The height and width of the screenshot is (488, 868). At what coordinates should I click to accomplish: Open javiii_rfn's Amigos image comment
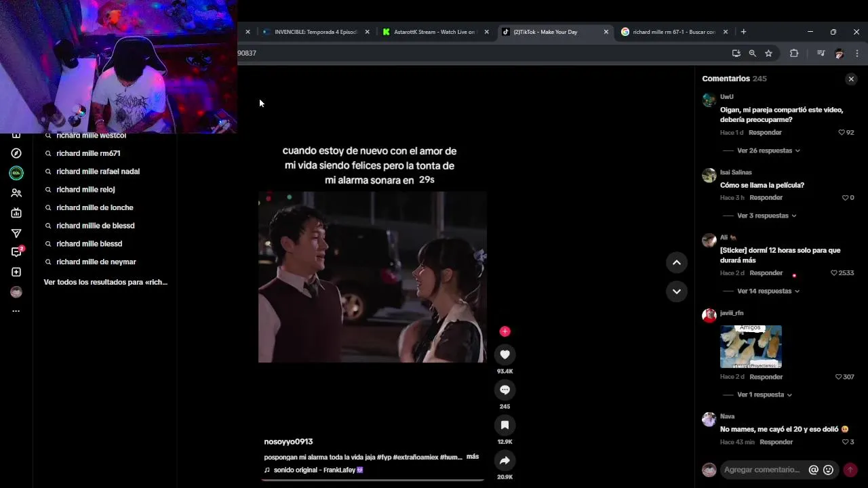(751, 346)
